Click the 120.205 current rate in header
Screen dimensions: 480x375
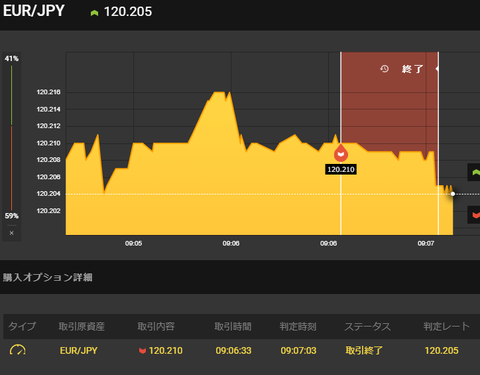click(128, 12)
